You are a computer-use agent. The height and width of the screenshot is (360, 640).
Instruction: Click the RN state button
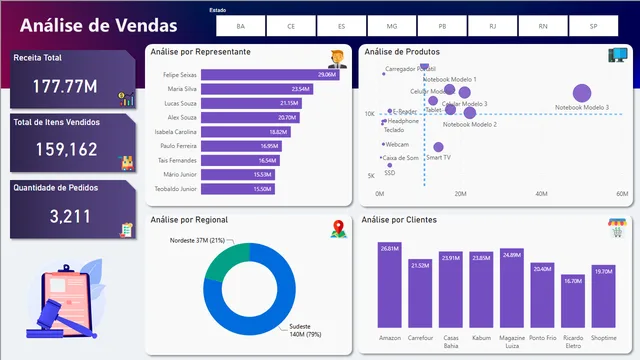(x=543, y=26)
